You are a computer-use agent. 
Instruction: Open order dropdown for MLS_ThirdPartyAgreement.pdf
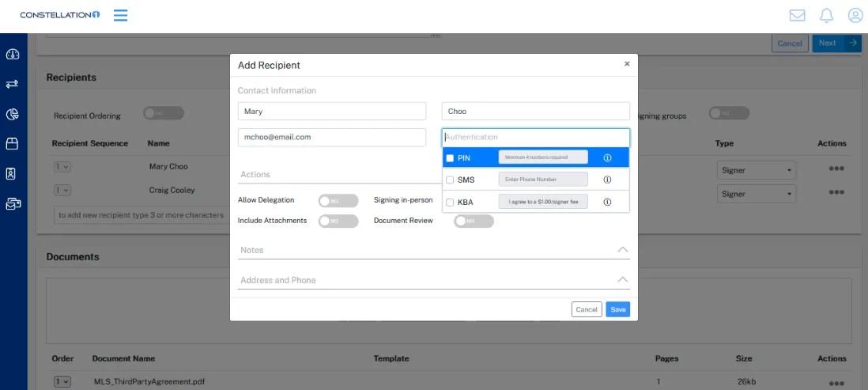62,381
